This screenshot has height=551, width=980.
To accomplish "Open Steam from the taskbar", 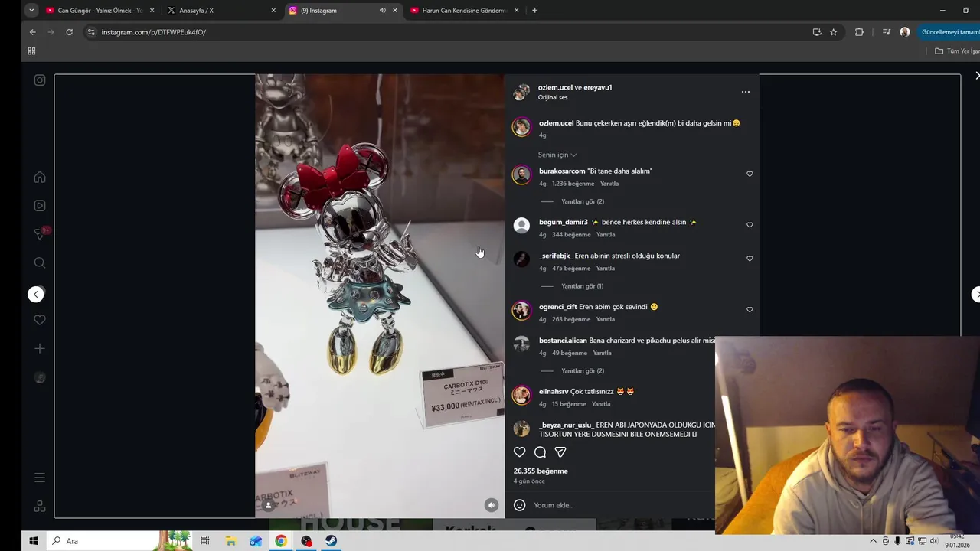I will pyautogui.click(x=331, y=541).
